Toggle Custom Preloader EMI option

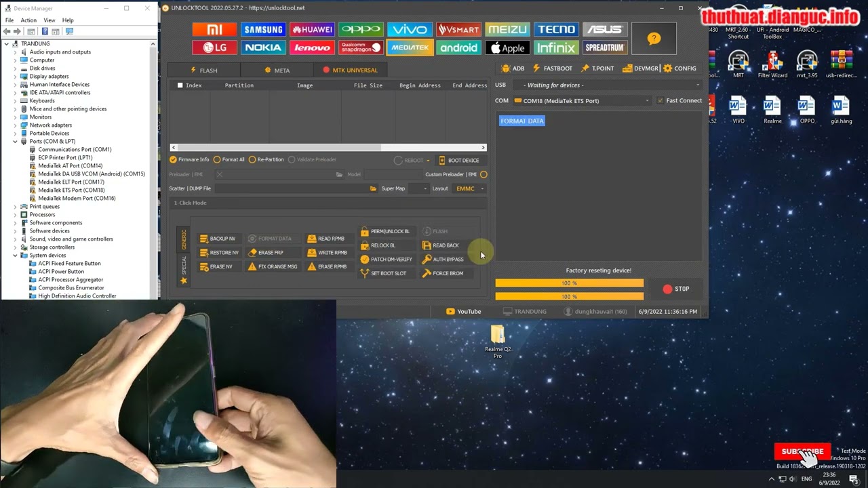click(x=484, y=174)
